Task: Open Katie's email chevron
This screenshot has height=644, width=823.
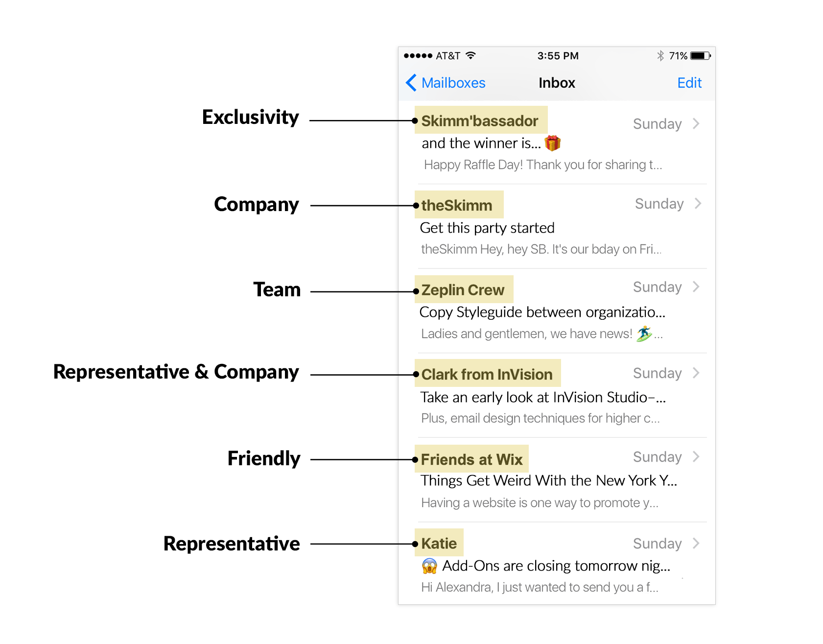Action: (x=696, y=543)
